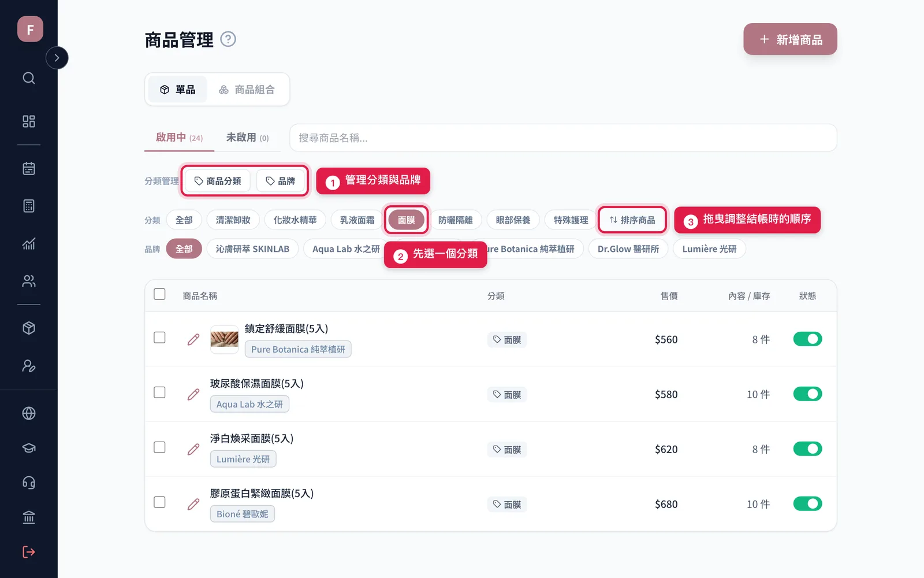The width and height of the screenshot is (924, 578).
Task: Open the headset support icon
Action: pos(29,483)
